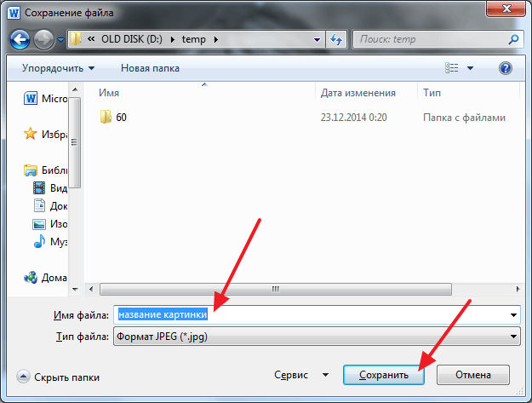The width and height of the screenshot is (532, 403).
Task: Click temp breadcrumb in address bar
Action: (x=194, y=39)
